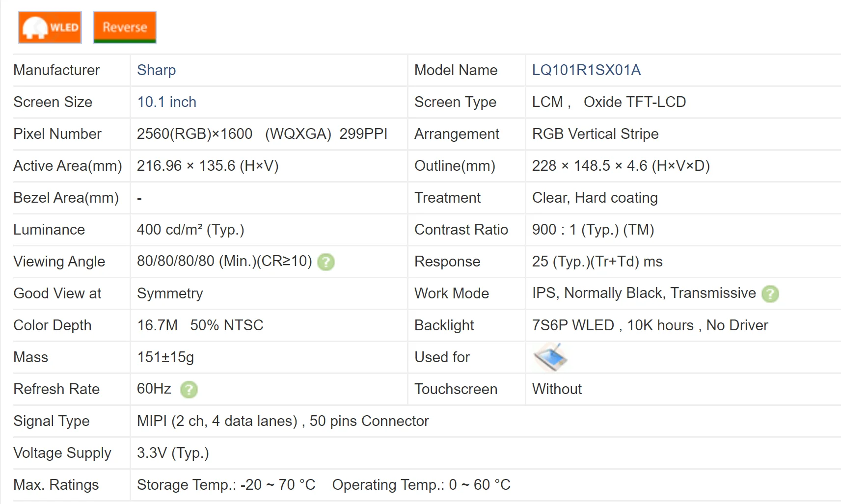Select the MIPI signal type row

(x=283, y=421)
